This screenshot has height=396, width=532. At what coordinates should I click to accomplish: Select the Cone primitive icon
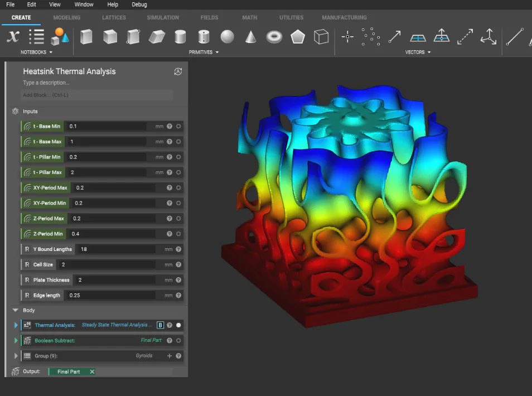[x=251, y=37]
